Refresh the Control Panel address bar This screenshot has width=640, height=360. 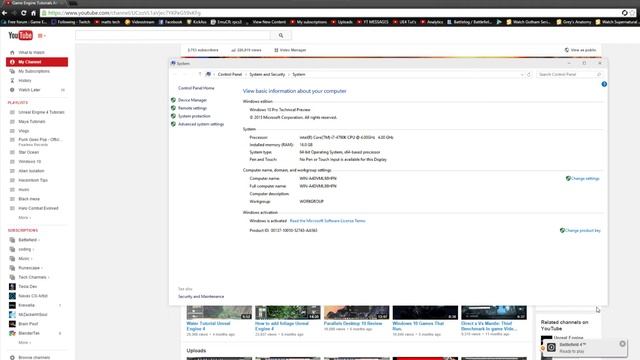[529, 75]
